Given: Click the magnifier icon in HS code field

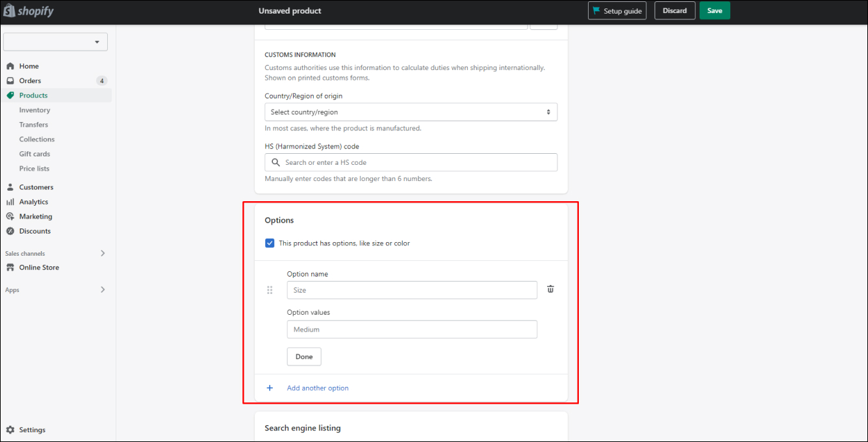Looking at the screenshot, I should click(x=275, y=162).
